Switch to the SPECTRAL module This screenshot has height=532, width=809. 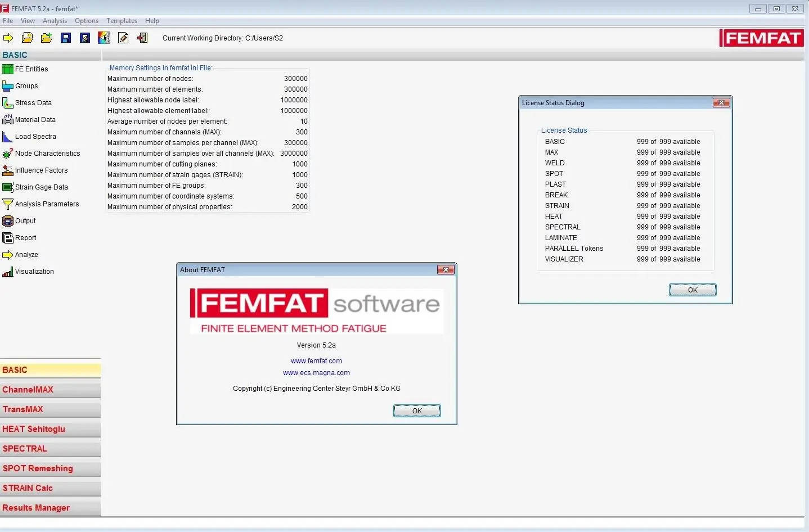pos(51,449)
